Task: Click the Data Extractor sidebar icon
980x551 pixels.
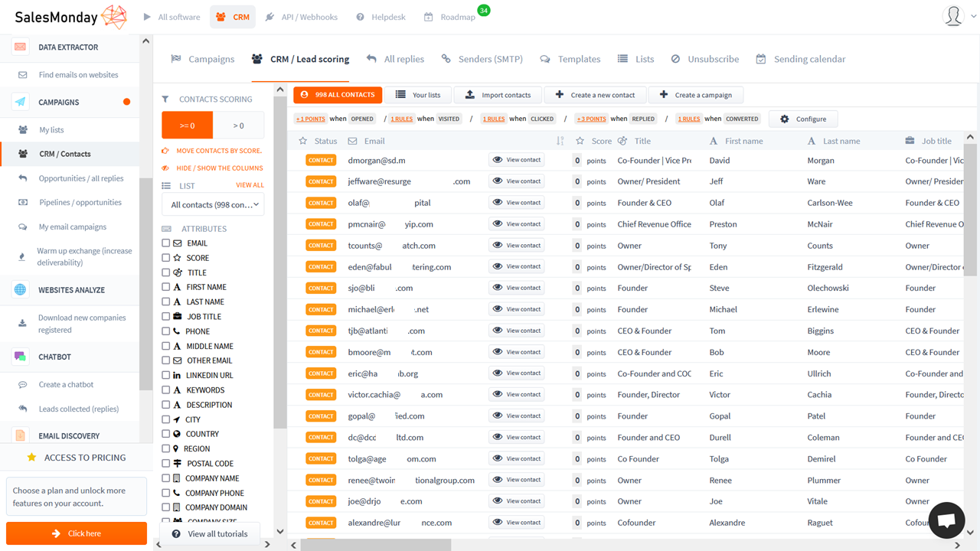Action: click(x=20, y=47)
